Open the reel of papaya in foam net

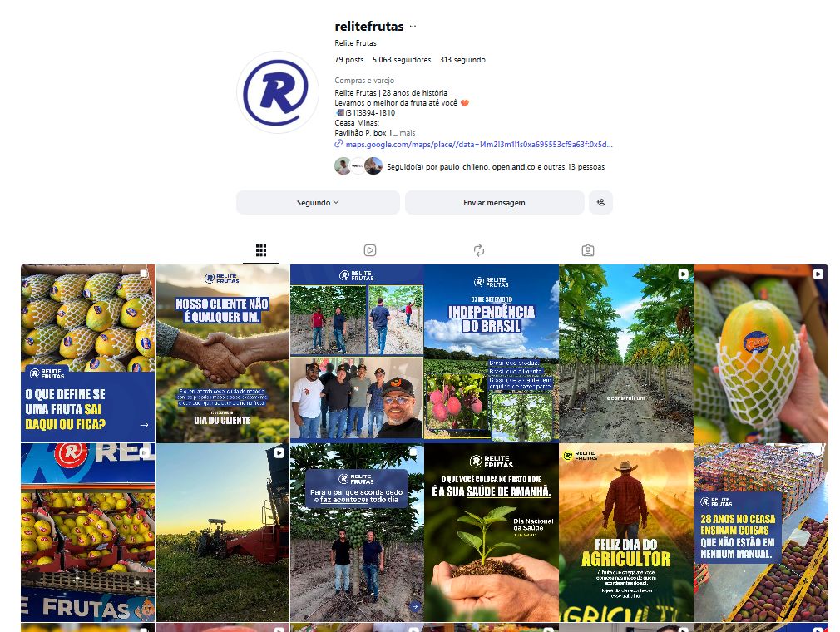click(761, 353)
